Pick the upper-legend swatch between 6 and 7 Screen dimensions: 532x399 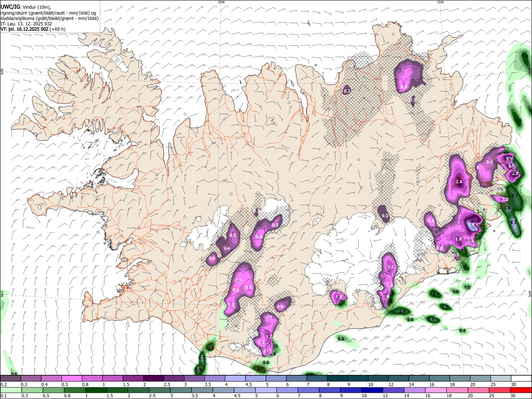click(296, 378)
